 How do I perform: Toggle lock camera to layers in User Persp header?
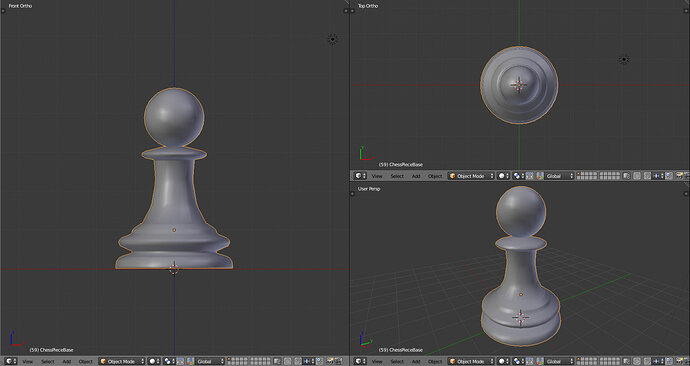click(627, 361)
